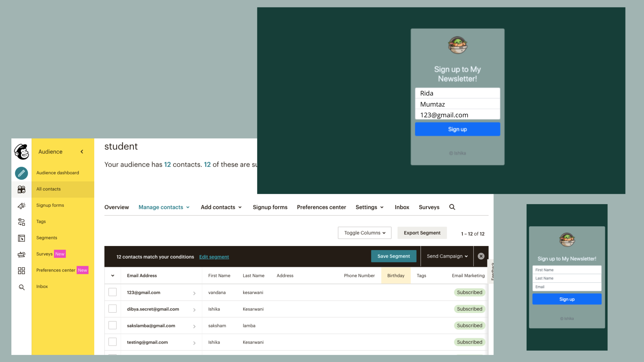Screen dimensions: 644x362
Task: Switch to the Signup forms tab
Action: point(270,207)
